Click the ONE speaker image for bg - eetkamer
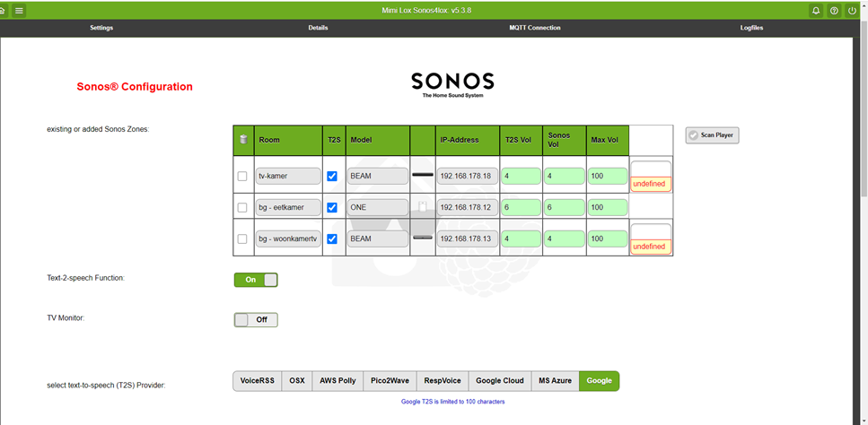Viewport: 868px width, 425px height. pyautogui.click(x=423, y=207)
